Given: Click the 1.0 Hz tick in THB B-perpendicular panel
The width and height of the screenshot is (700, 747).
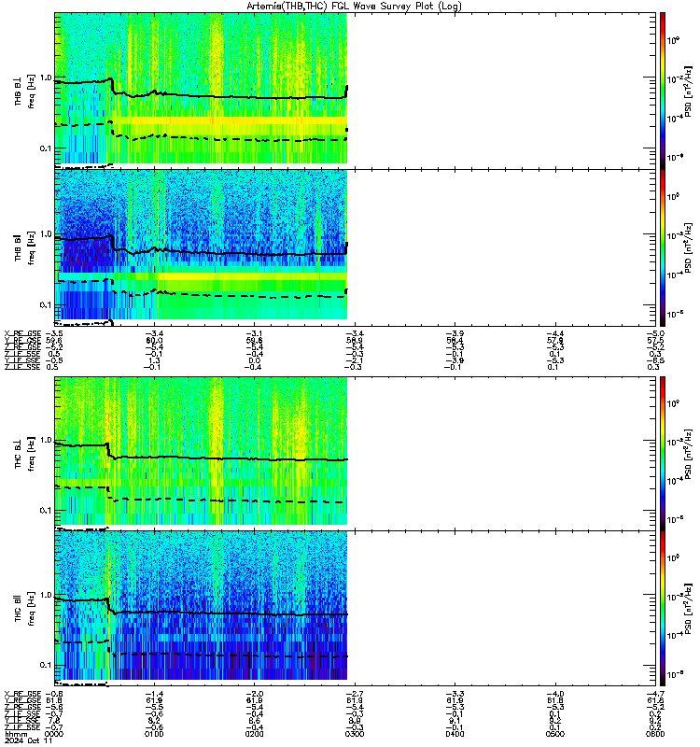Looking at the screenshot, I should (47, 78).
